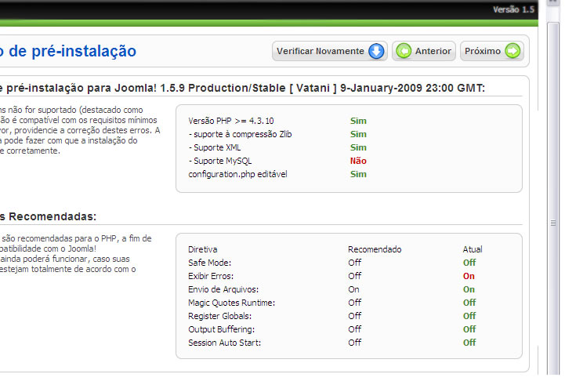
Task: Click the 'Exibir Erros:' directive label
Action: click(x=211, y=276)
